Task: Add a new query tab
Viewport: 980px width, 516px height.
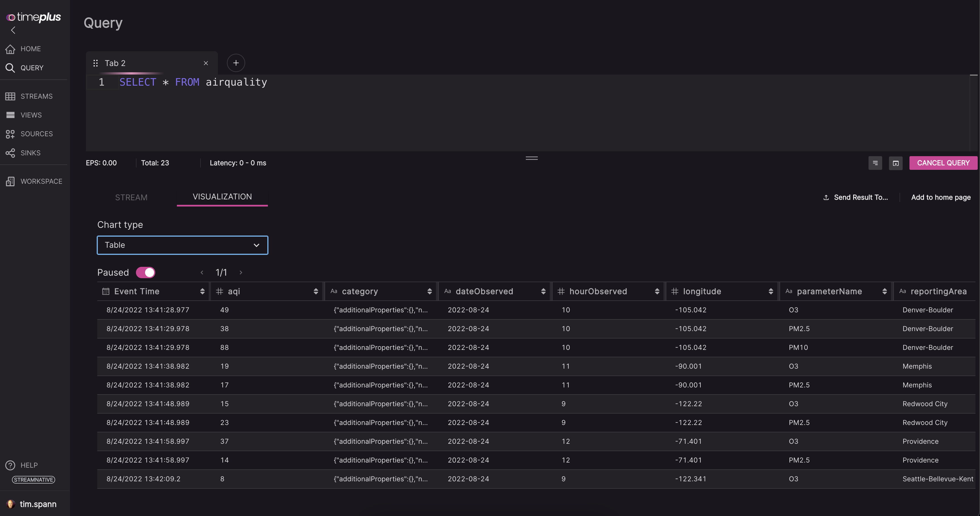Action: (x=235, y=63)
